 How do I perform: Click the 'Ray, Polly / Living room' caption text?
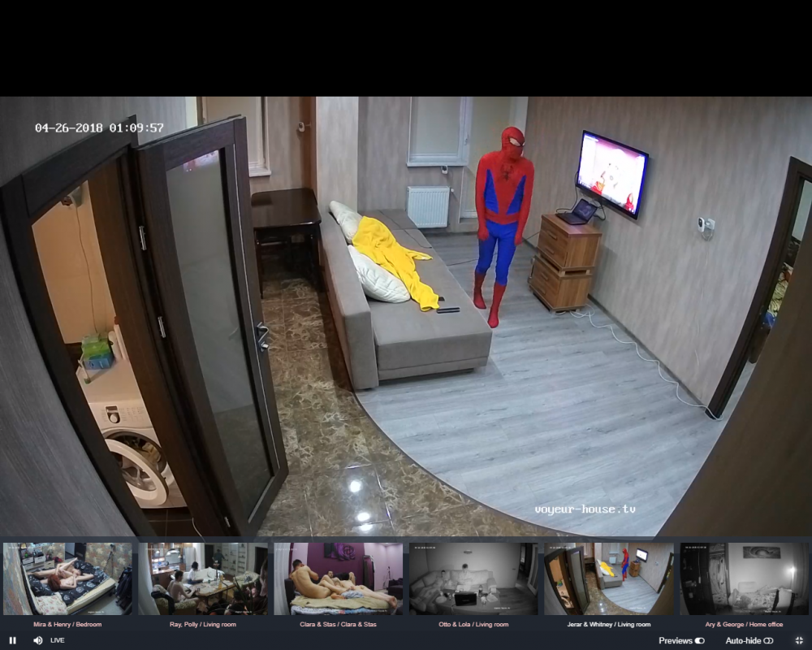click(203, 624)
